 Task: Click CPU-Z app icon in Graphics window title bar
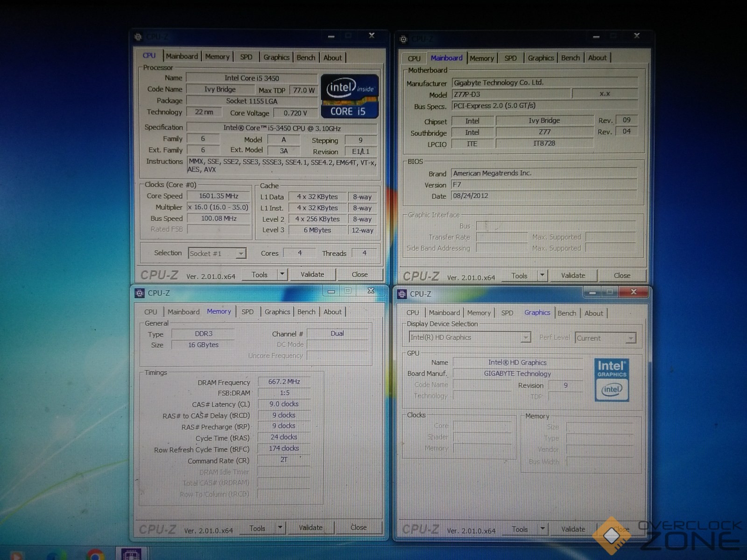(x=402, y=294)
